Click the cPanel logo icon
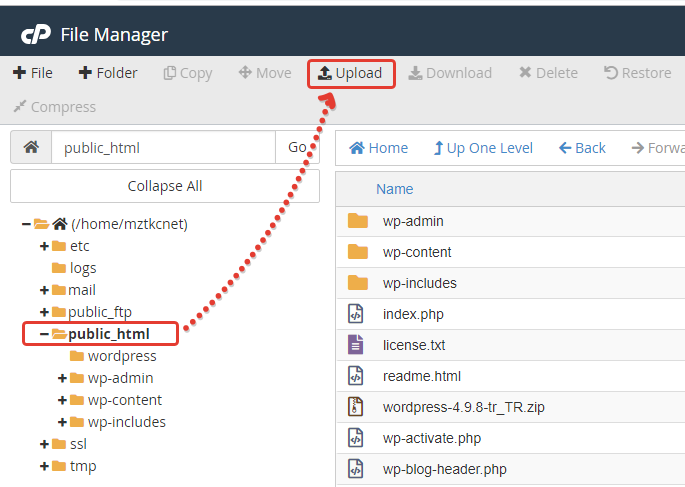Viewport: 685px width, 487px height. pyautogui.click(x=36, y=35)
